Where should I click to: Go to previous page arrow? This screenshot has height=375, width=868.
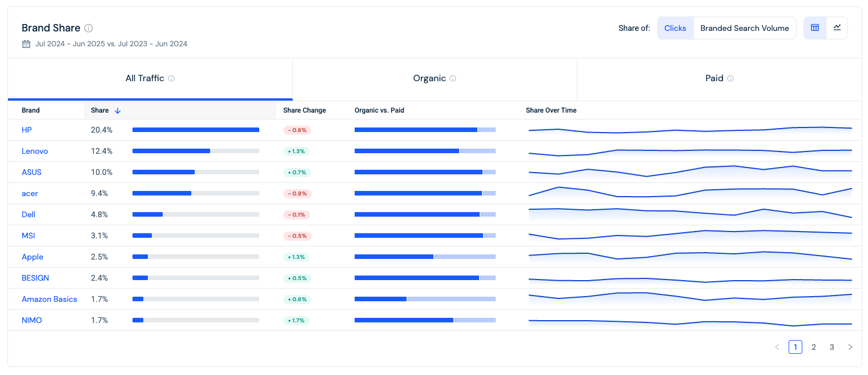(x=777, y=347)
